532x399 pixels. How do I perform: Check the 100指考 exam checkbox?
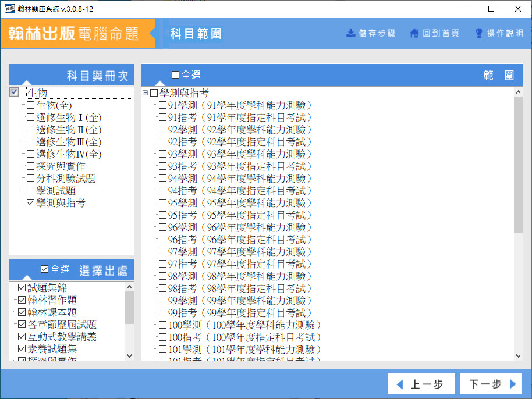click(163, 337)
